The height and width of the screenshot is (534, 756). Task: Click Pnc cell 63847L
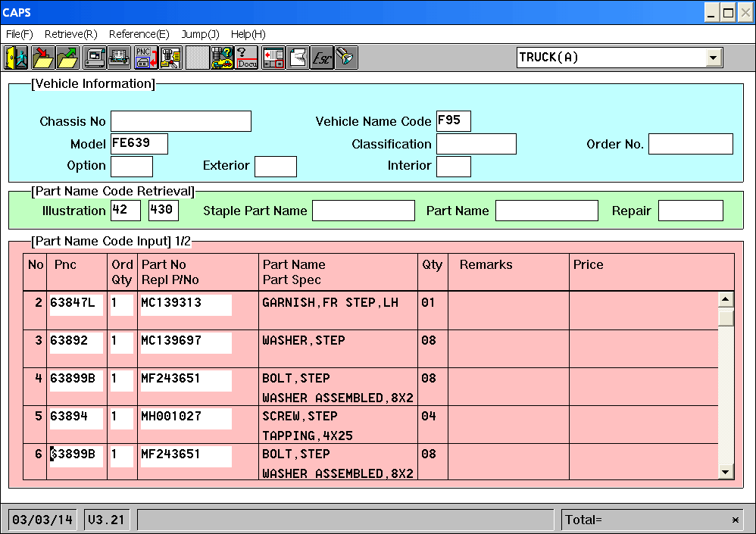click(x=77, y=304)
